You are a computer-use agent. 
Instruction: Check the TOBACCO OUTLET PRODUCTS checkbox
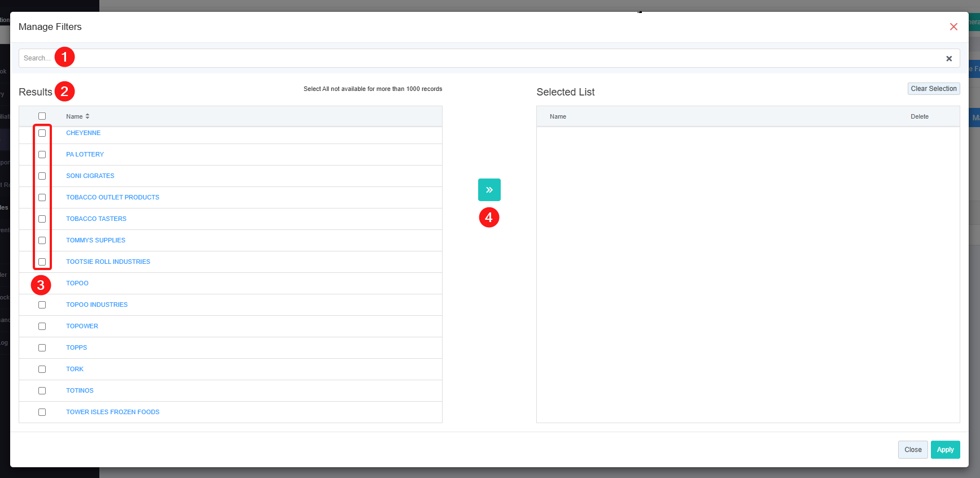[42, 198]
